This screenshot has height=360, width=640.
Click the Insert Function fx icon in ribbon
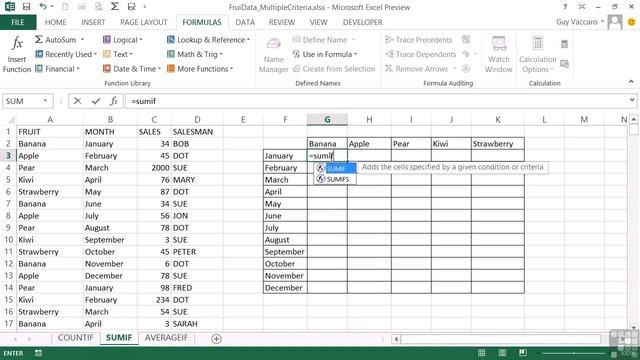17,43
